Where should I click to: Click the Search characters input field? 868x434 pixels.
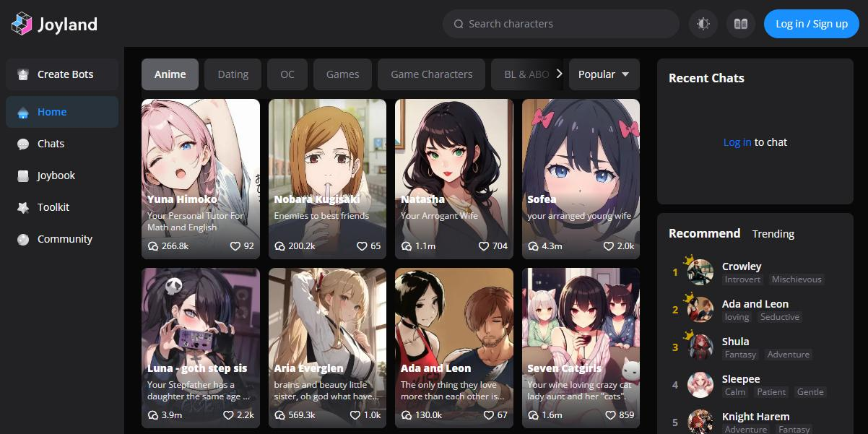tap(561, 24)
